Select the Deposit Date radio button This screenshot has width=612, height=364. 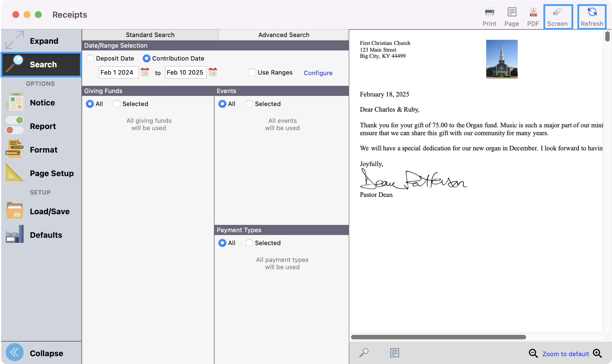(x=91, y=58)
